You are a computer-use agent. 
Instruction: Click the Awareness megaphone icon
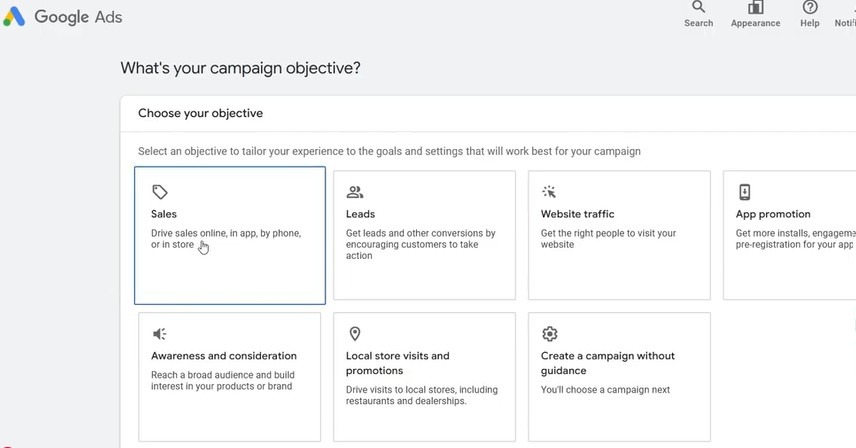[160, 334]
